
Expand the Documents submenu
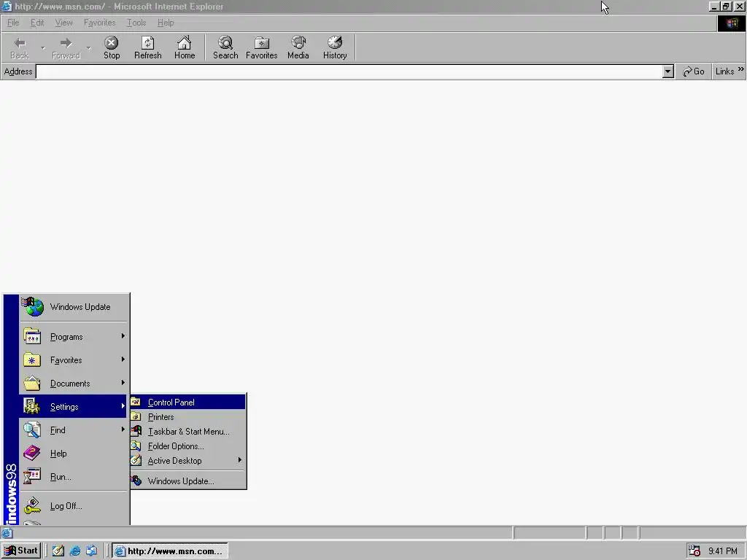(x=74, y=384)
